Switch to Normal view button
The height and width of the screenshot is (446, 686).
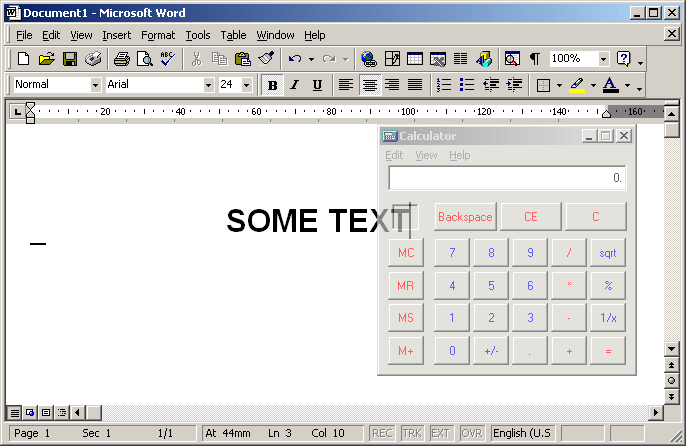[15, 412]
